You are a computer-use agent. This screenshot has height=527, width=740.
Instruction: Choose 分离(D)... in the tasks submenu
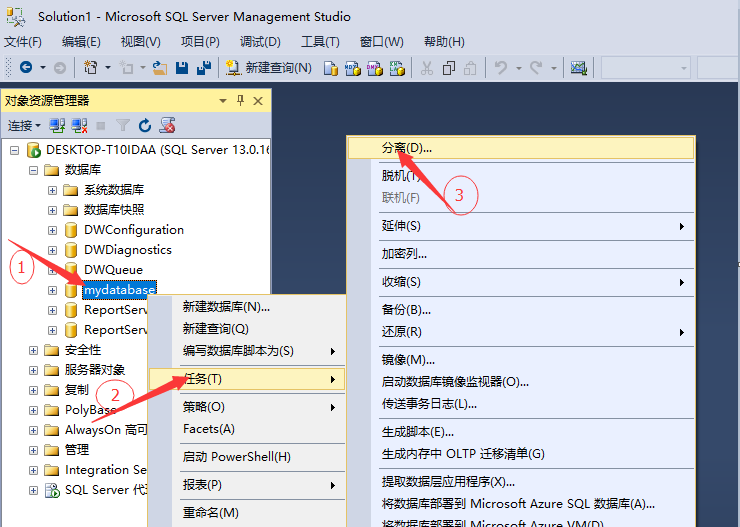point(521,148)
